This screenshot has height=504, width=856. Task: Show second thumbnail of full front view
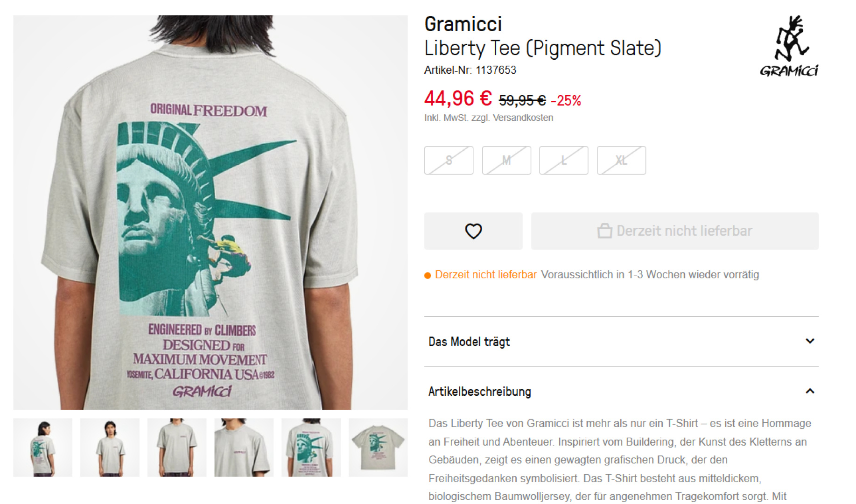110,448
